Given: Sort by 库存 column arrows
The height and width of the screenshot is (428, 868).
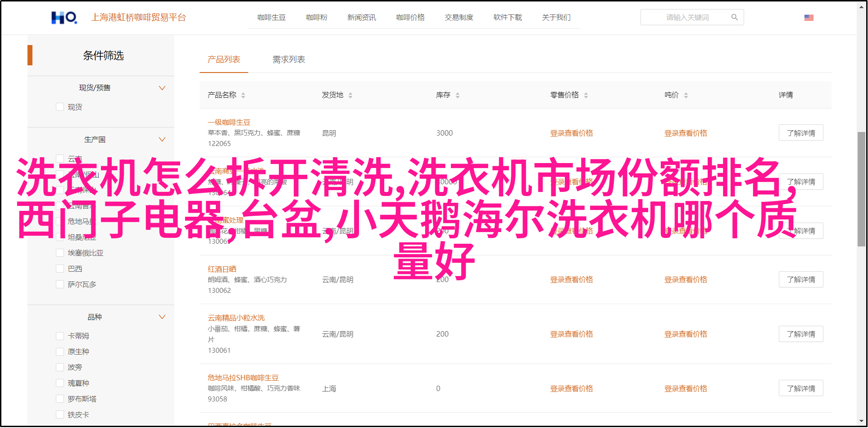Looking at the screenshot, I should click(x=458, y=96).
